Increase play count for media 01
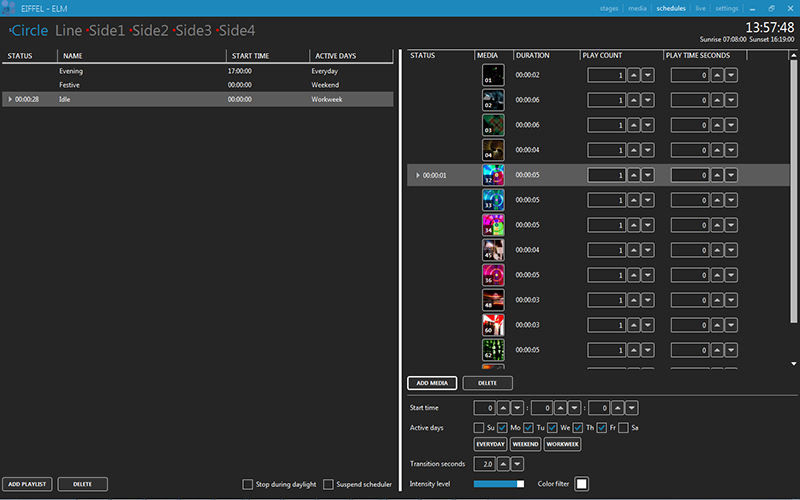Screen dimensions: 800x500 pyautogui.click(x=633, y=75)
